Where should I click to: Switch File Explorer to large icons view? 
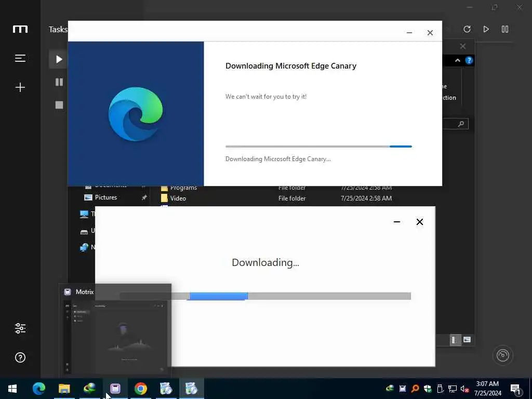[x=467, y=340]
